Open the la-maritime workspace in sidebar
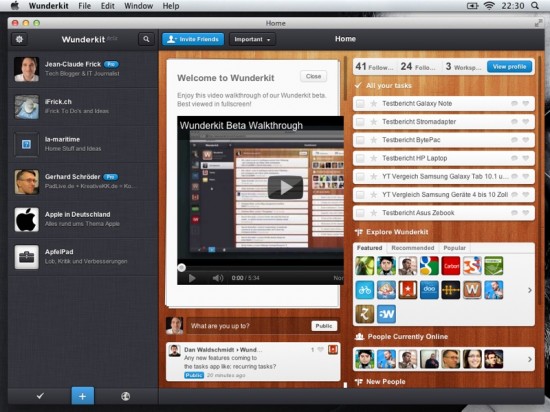This screenshot has height=412, width=550. click(x=83, y=144)
